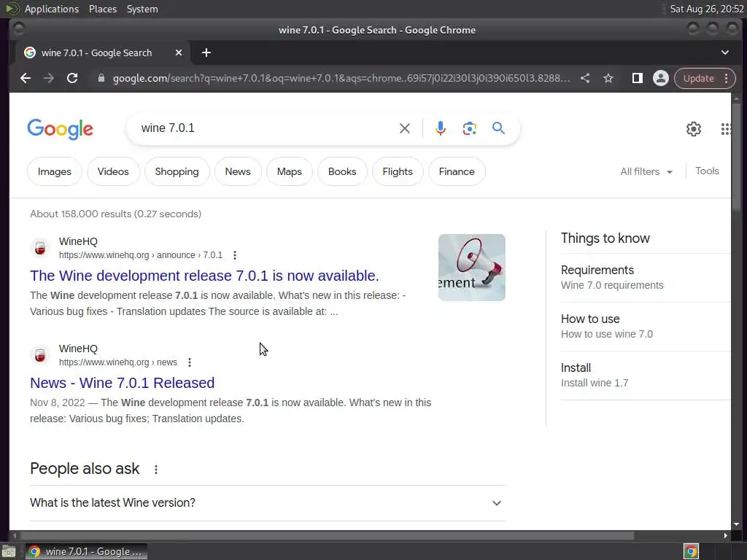Open 'News - Wine 7.0.1 Released' link
The height and width of the screenshot is (560, 747).
[x=123, y=383]
